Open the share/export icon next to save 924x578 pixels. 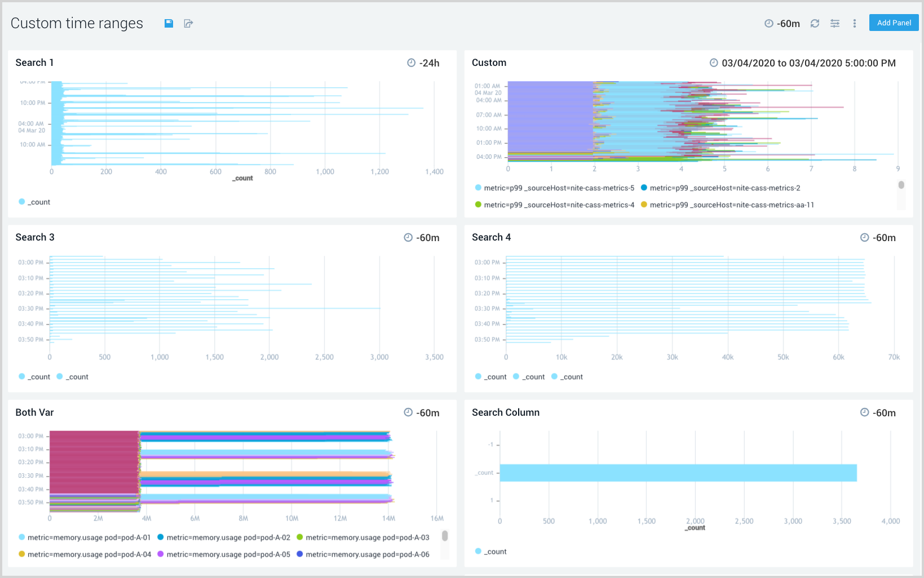coord(188,23)
